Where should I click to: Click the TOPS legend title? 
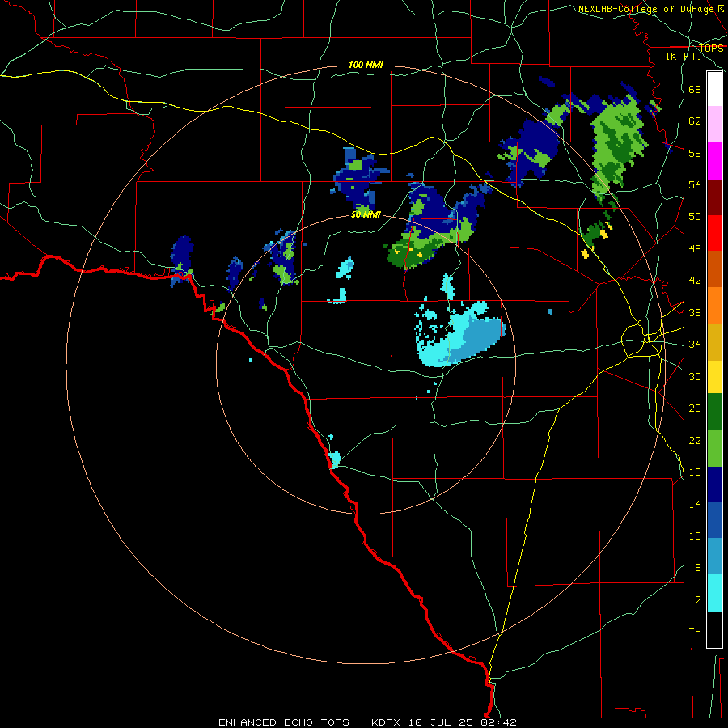pyautogui.click(x=711, y=48)
